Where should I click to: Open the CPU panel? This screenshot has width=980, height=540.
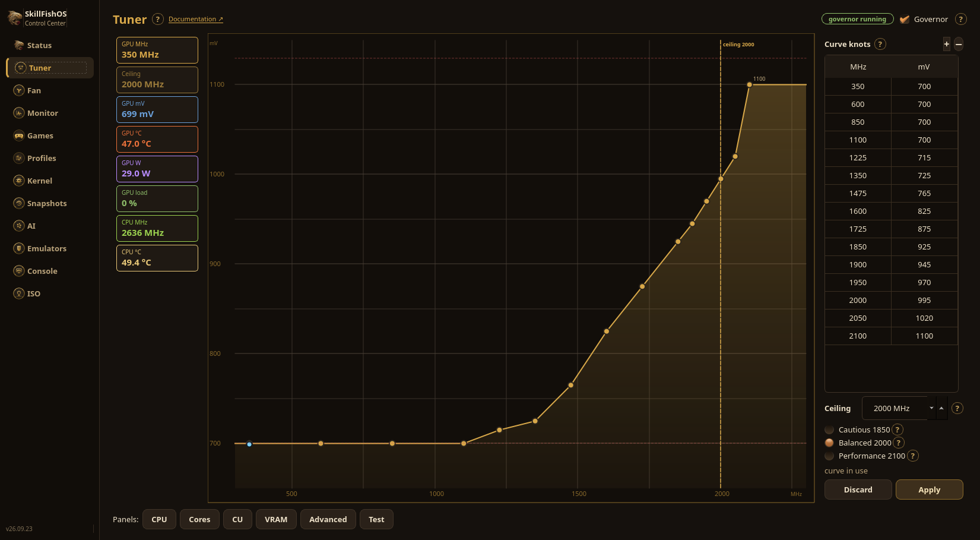tap(159, 519)
